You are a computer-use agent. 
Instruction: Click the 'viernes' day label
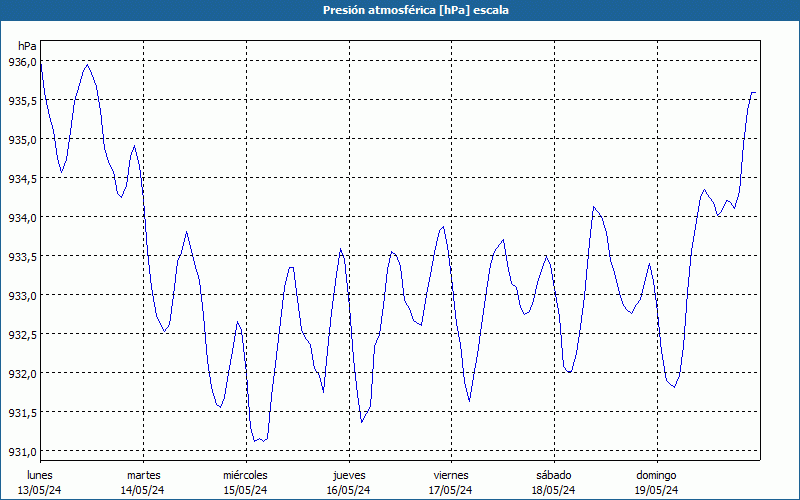click(x=451, y=475)
